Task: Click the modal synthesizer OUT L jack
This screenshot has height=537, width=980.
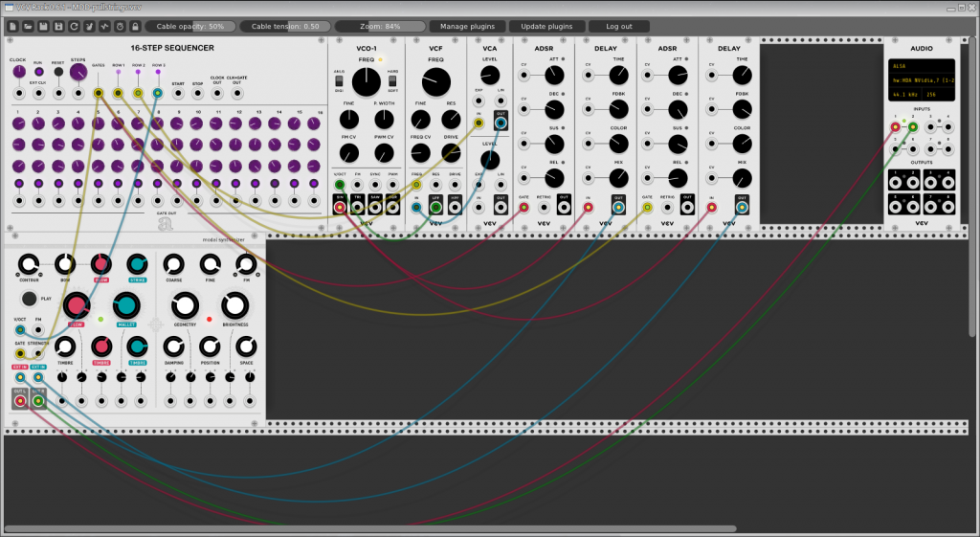Action: (x=19, y=401)
